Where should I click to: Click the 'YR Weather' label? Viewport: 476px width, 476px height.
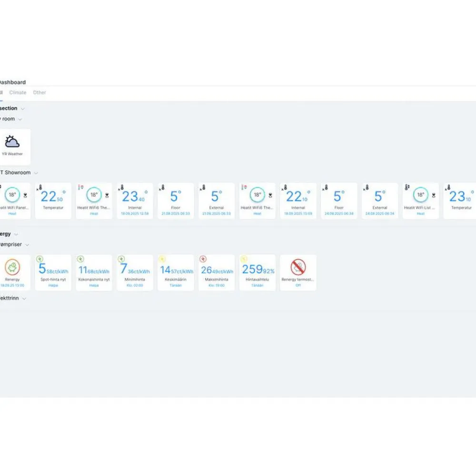(x=12, y=154)
